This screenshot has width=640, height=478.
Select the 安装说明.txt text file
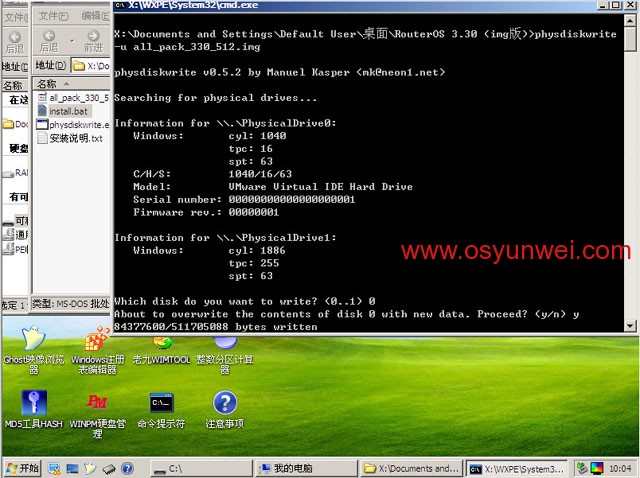point(70,138)
